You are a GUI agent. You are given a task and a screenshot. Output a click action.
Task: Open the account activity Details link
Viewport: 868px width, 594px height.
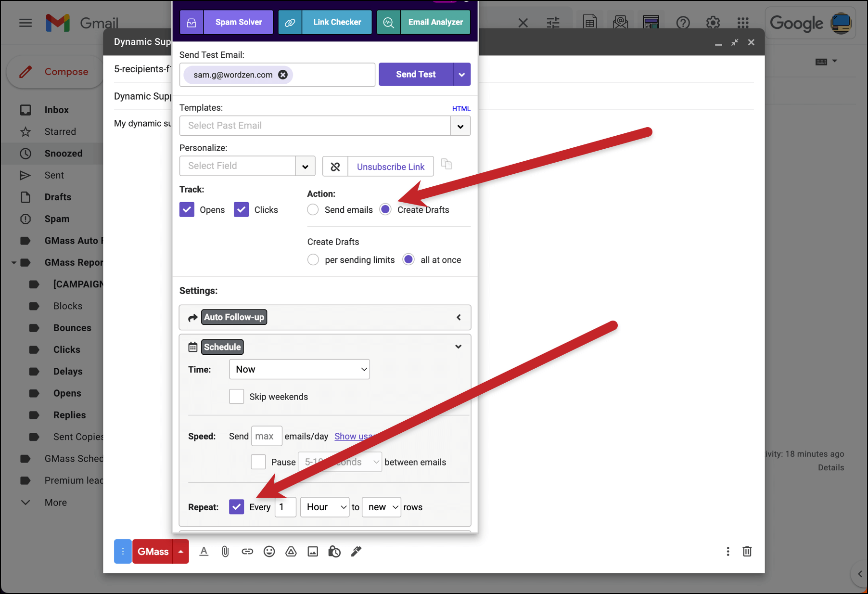pyautogui.click(x=831, y=467)
